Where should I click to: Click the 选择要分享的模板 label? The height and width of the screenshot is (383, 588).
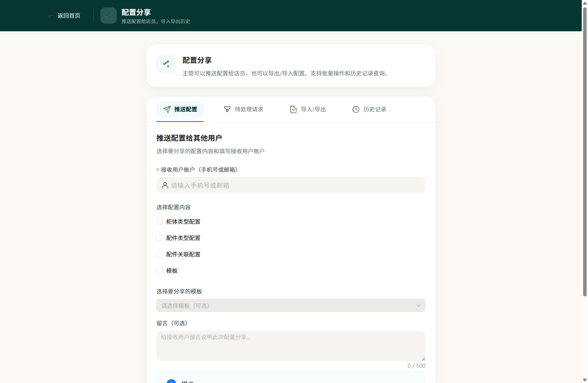click(x=179, y=292)
